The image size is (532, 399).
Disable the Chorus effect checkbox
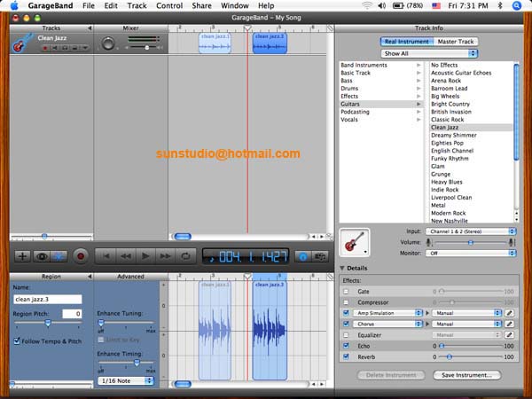pyautogui.click(x=346, y=324)
